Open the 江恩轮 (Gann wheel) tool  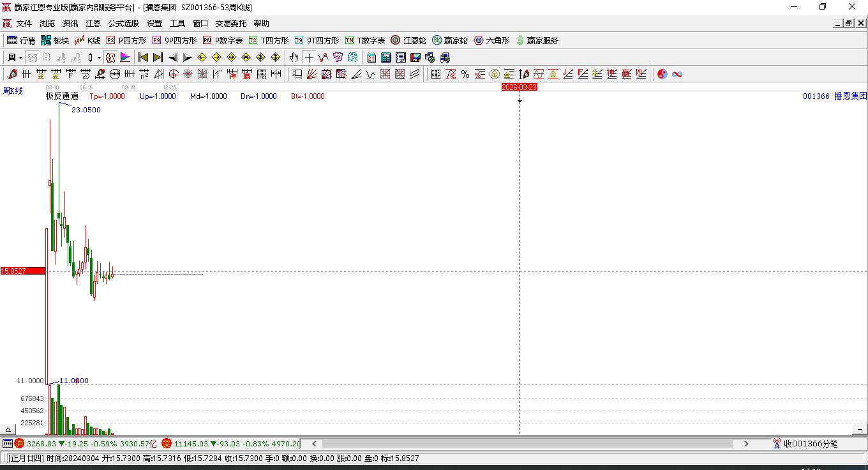click(x=408, y=40)
